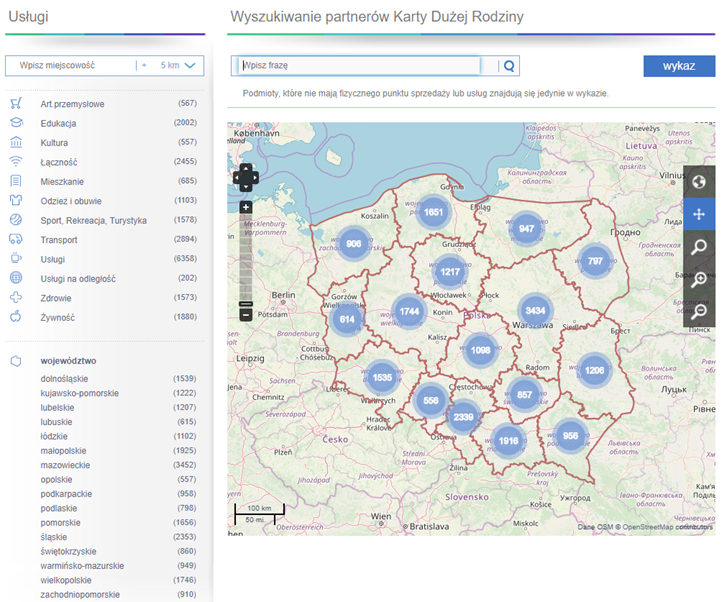Click the Łączność wifi icon
Viewport: 722px width, 602px height.
[x=16, y=161]
